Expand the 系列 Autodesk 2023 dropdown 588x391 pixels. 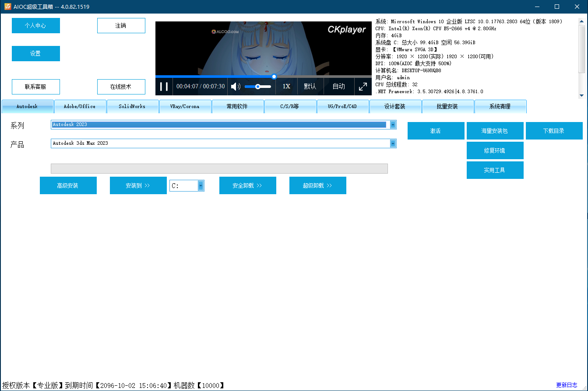coord(393,125)
